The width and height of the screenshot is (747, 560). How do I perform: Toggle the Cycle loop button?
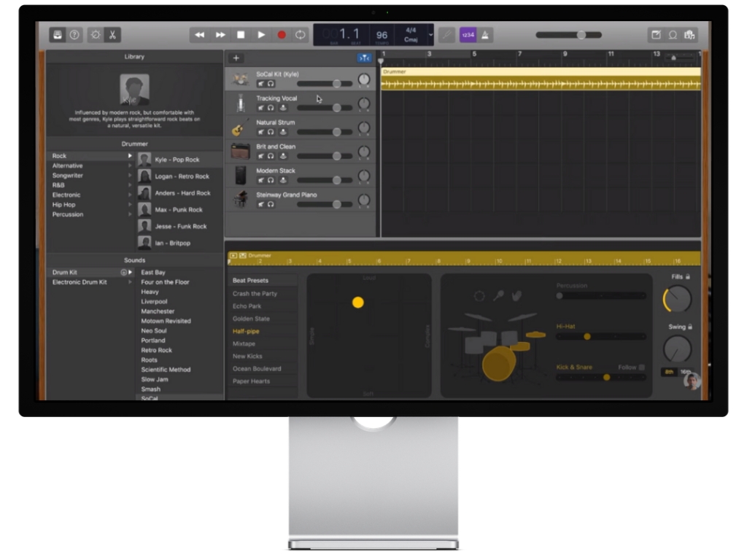tap(300, 35)
